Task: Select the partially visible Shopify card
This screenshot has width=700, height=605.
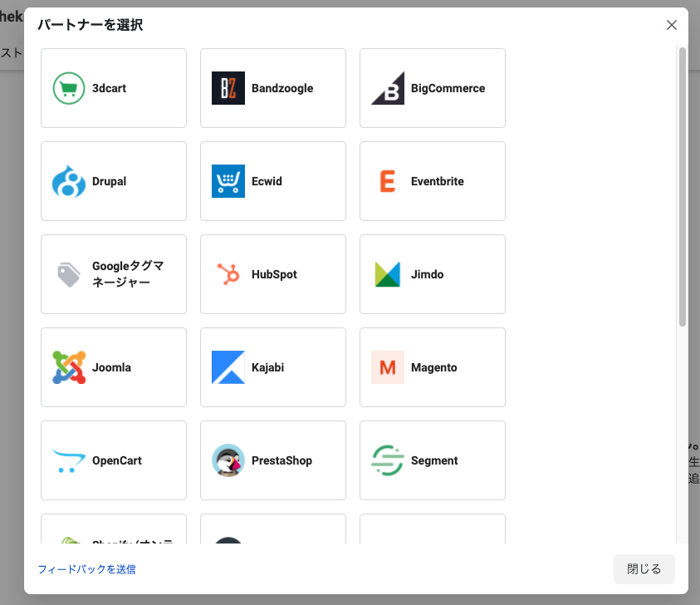Action: click(114, 530)
